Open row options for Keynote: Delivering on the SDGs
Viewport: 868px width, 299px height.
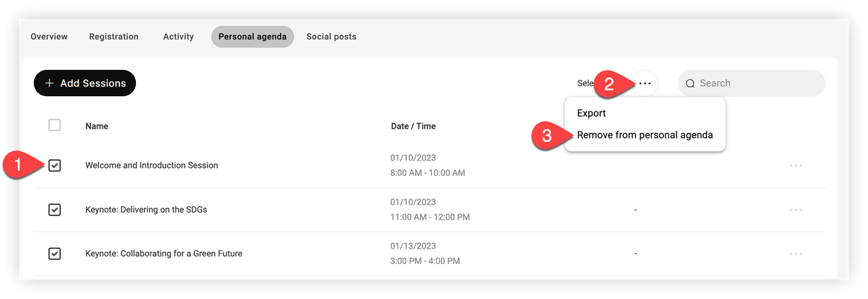tap(796, 210)
